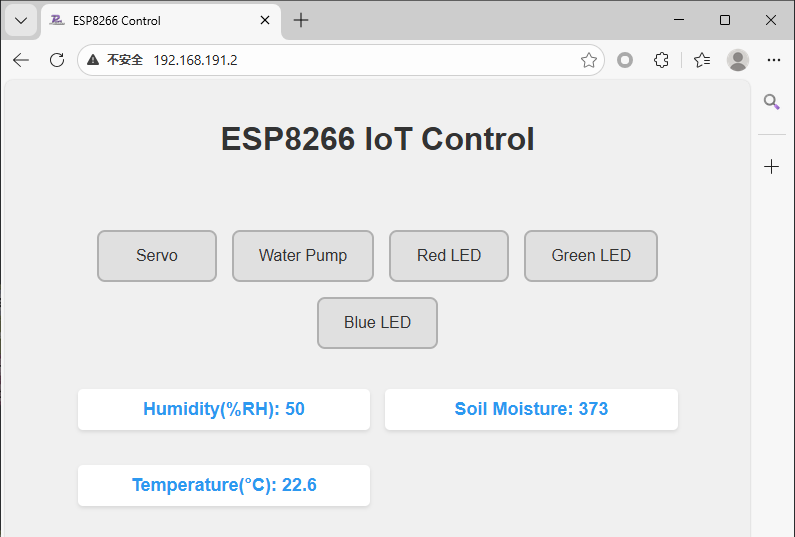Click the Soil Moisture: 373 reading

click(x=531, y=409)
